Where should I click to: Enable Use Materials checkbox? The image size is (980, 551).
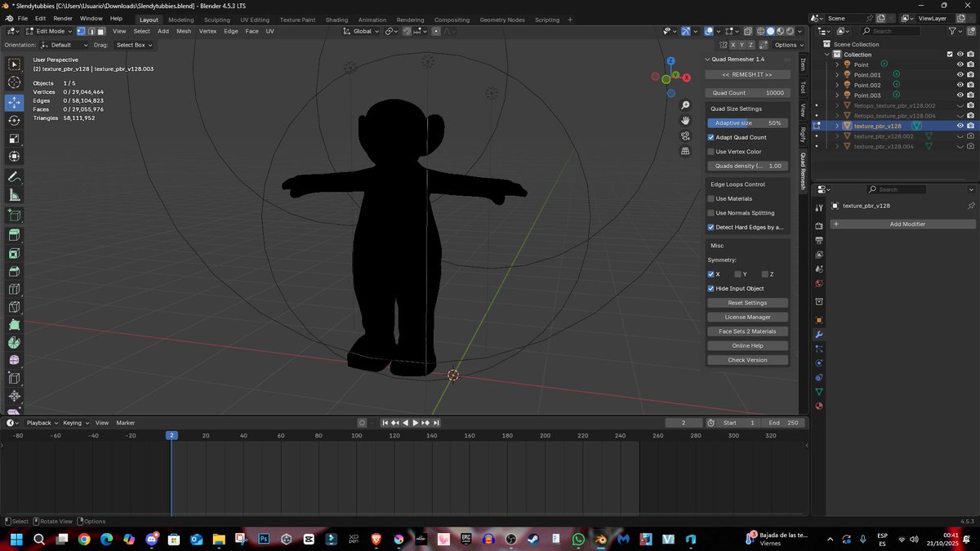click(x=710, y=198)
